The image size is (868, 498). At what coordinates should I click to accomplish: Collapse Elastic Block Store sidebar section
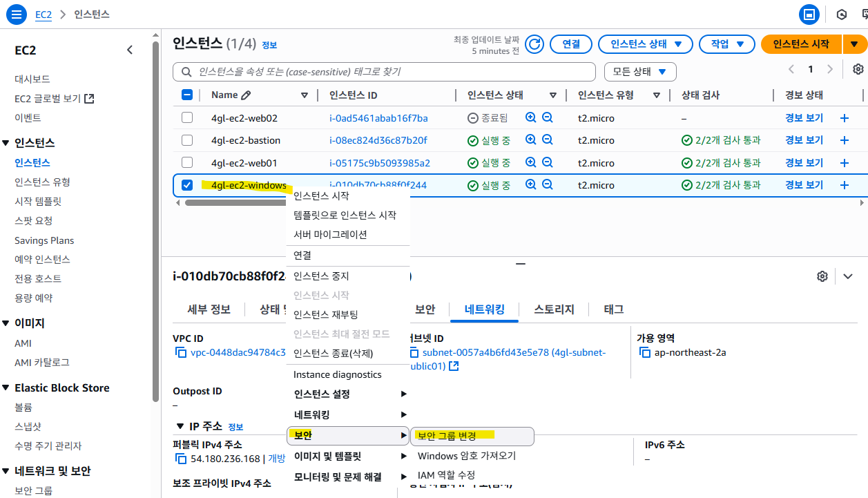pyautogui.click(x=6, y=388)
